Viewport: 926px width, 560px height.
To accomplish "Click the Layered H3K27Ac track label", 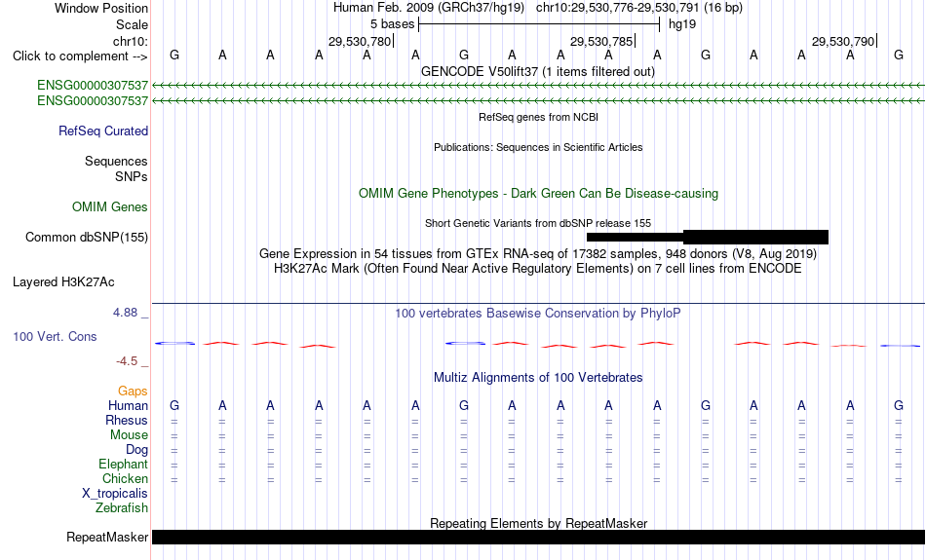I will [x=63, y=282].
